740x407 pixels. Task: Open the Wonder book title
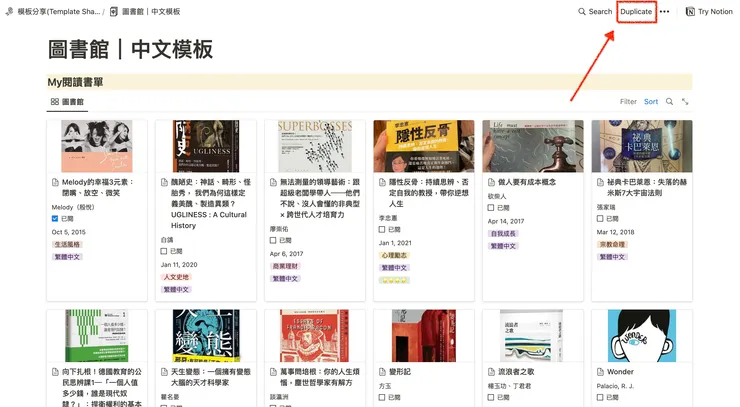tap(620, 372)
